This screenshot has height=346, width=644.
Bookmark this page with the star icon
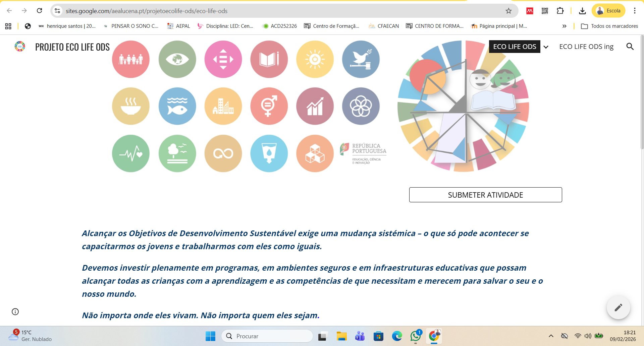(x=508, y=11)
